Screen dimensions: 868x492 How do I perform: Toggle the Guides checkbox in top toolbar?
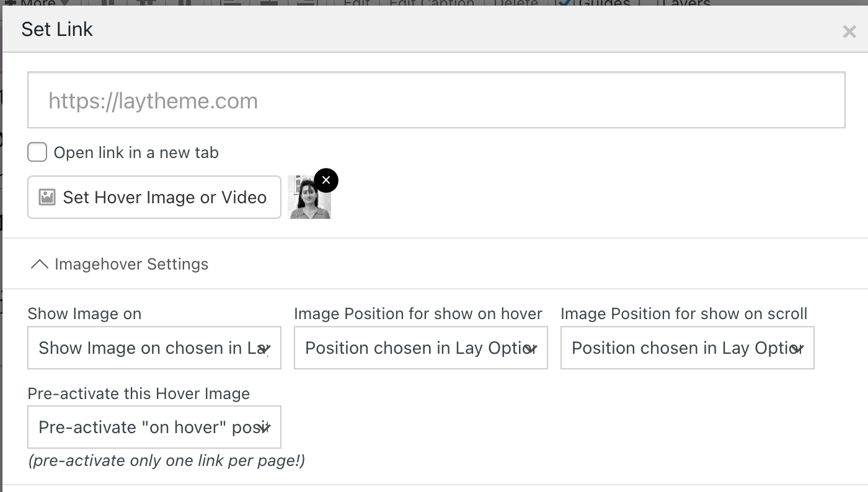click(x=564, y=3)
